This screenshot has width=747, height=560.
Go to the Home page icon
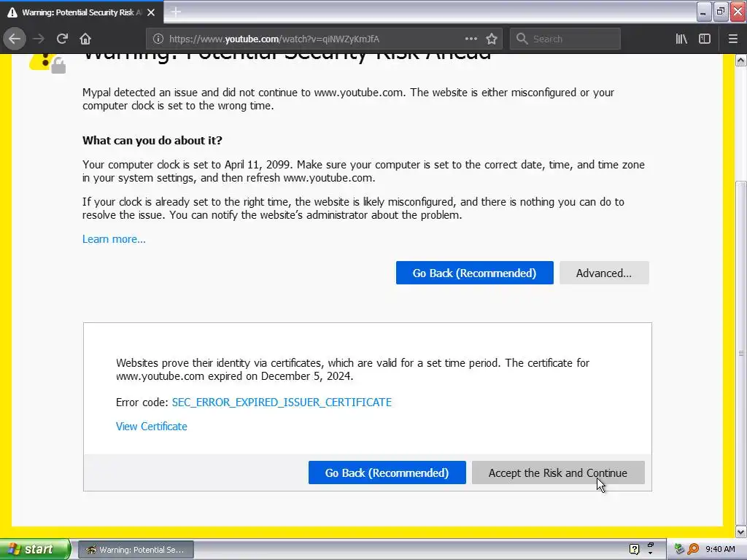point(85,39)
